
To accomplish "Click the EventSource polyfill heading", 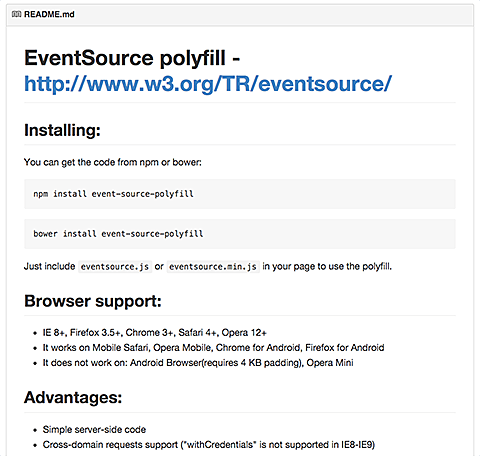I will pos(132,58).
